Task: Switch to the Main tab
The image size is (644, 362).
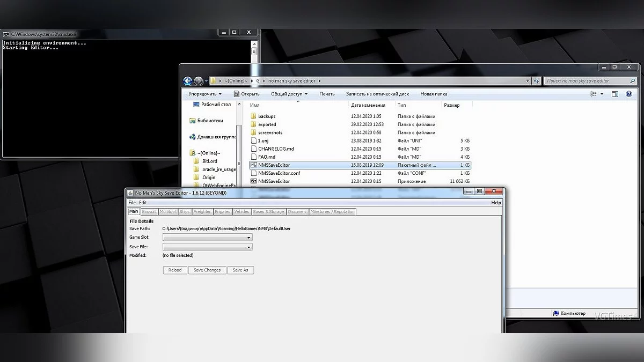Action: pos(134,212)
